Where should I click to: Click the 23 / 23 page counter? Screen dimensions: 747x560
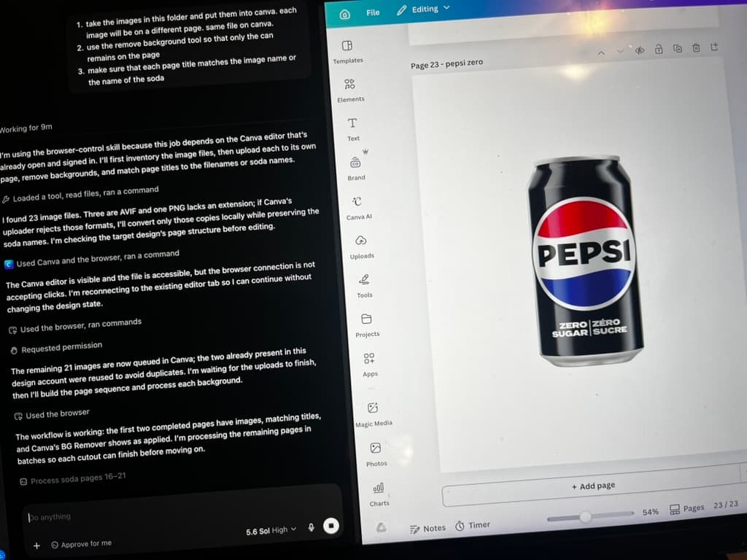pyautogui.click(x=726, y=505)
